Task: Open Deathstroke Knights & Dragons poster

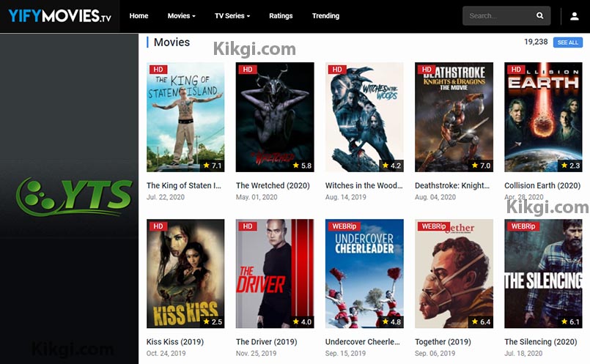Action: pos(454,117)
